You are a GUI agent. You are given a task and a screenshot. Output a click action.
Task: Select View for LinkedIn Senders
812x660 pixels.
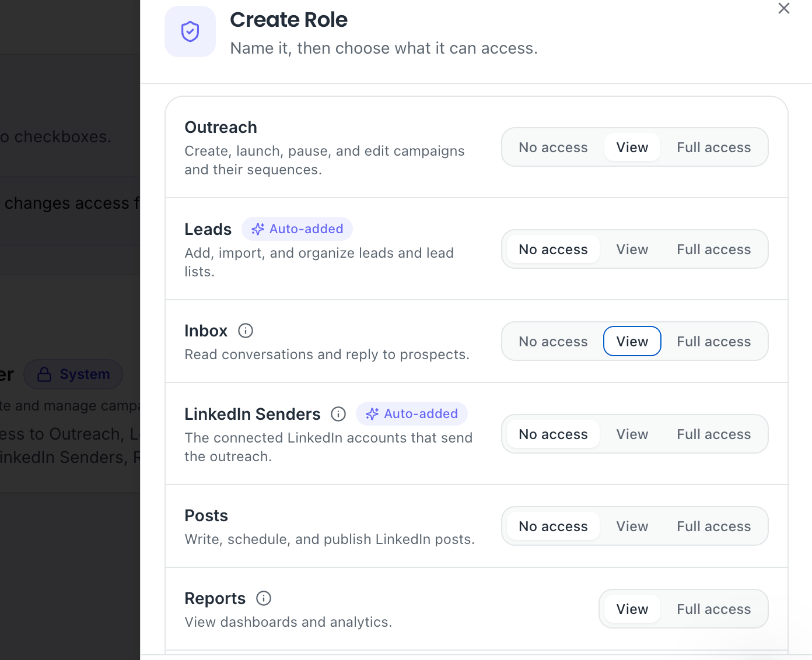[632, 434]
